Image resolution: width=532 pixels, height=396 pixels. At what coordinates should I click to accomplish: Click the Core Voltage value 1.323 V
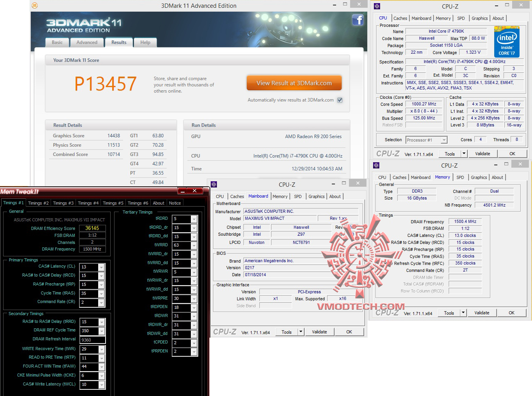tap(473, 52)
